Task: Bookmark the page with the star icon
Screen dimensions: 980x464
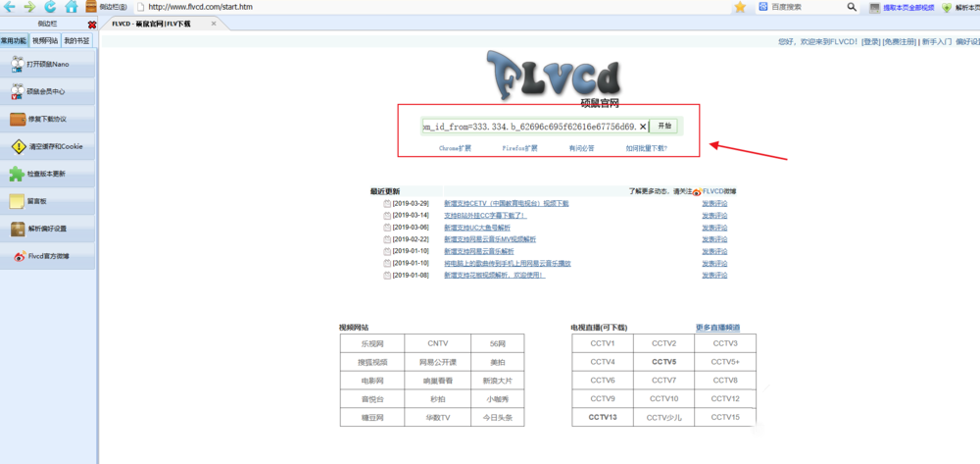Action: tap(740, 7)
